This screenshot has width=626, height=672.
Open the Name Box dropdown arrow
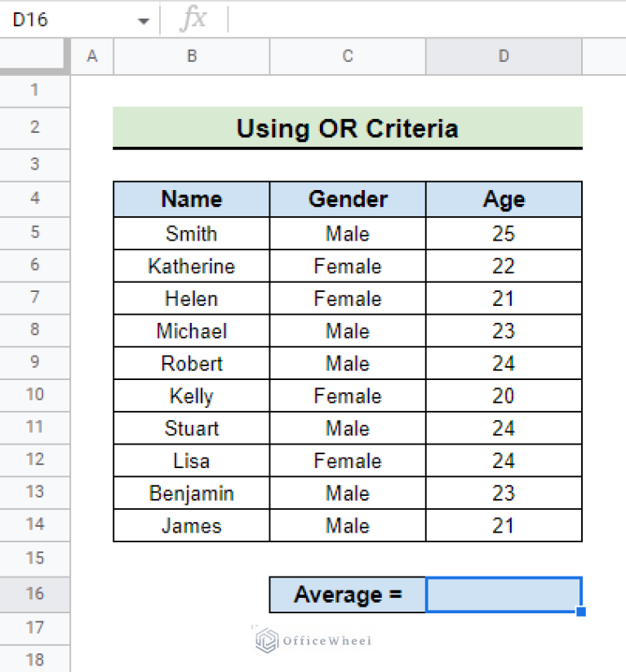[x=144, y=18]
